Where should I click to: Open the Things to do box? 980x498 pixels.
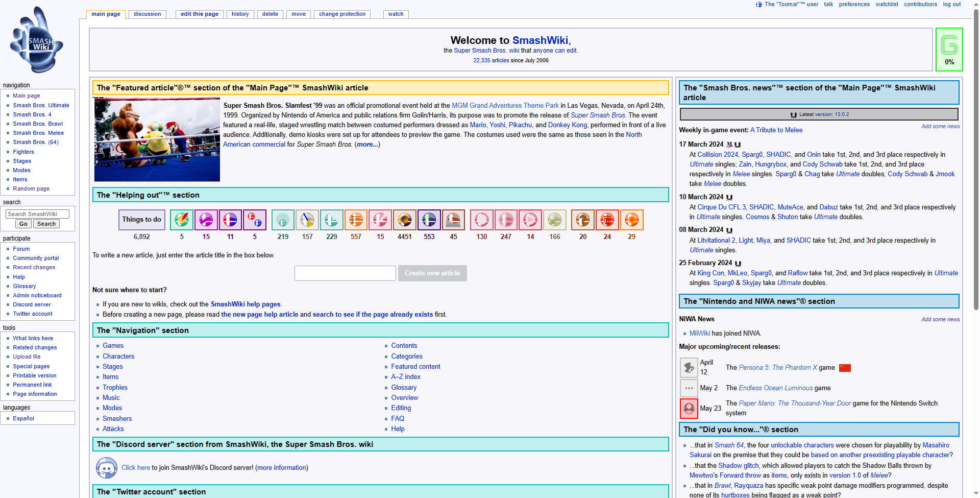point(141,220)
